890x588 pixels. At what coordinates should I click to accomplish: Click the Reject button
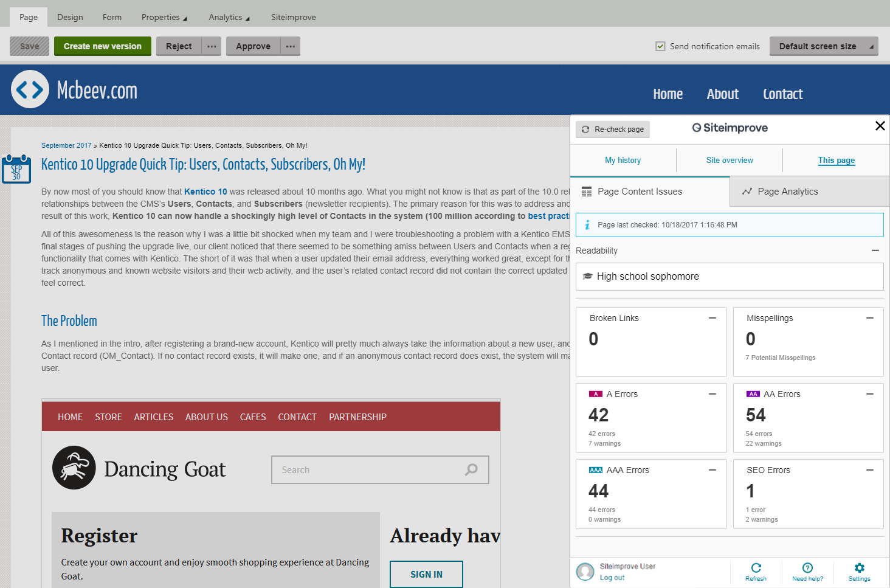179,46
